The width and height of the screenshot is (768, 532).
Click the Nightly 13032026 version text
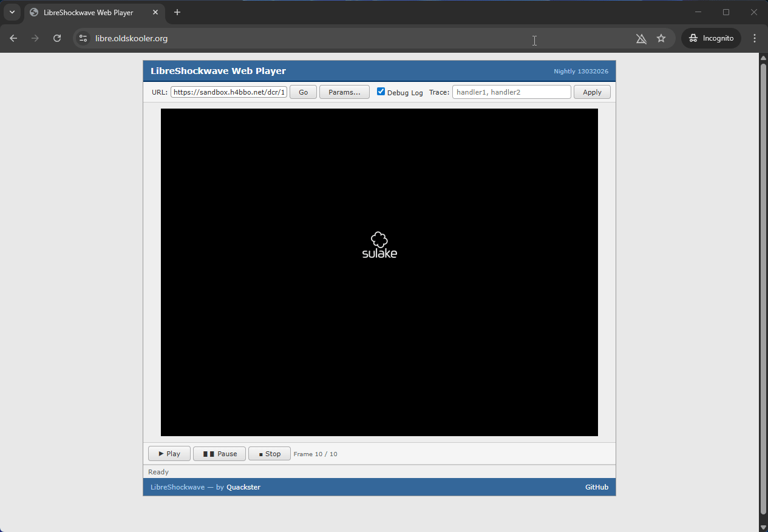coord(581,71)
